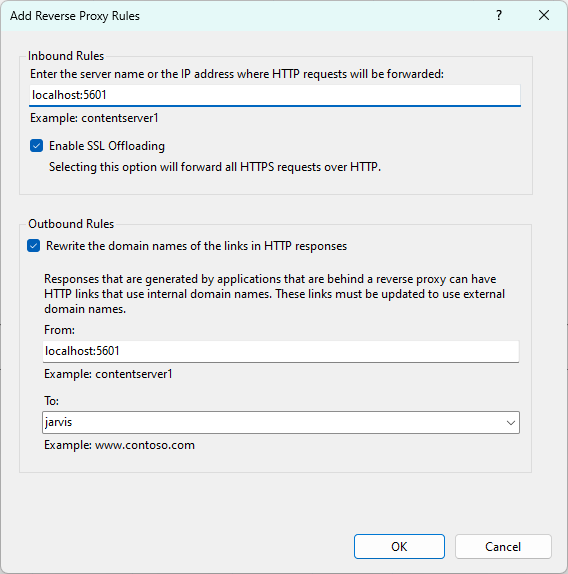Expand the To dropdown arrow
The height and width of the screenshot is (574, 568).
(511, 423)
